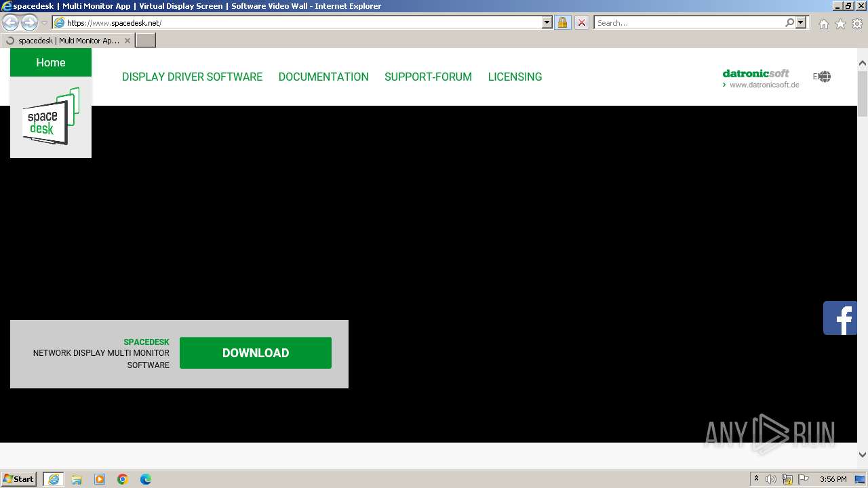Click the search magnifier icon
This screenshot has height=488, width=868.
(x=789, y=22)
